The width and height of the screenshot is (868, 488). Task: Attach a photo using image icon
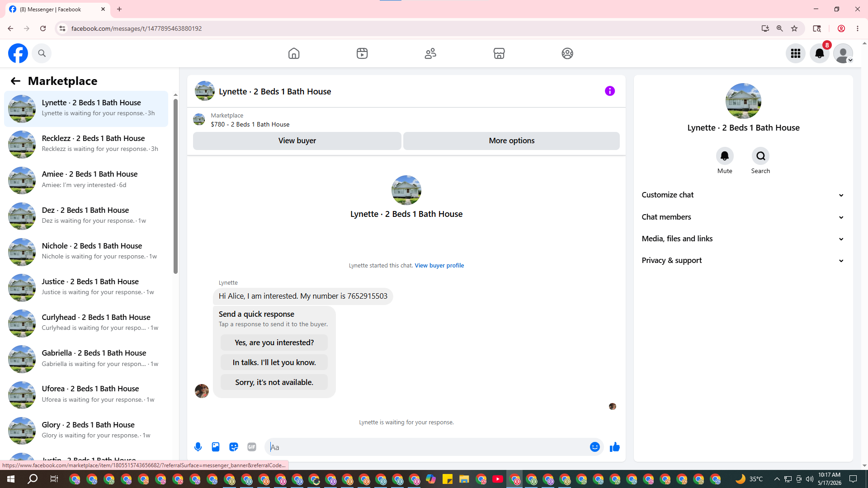coord(216,447)
